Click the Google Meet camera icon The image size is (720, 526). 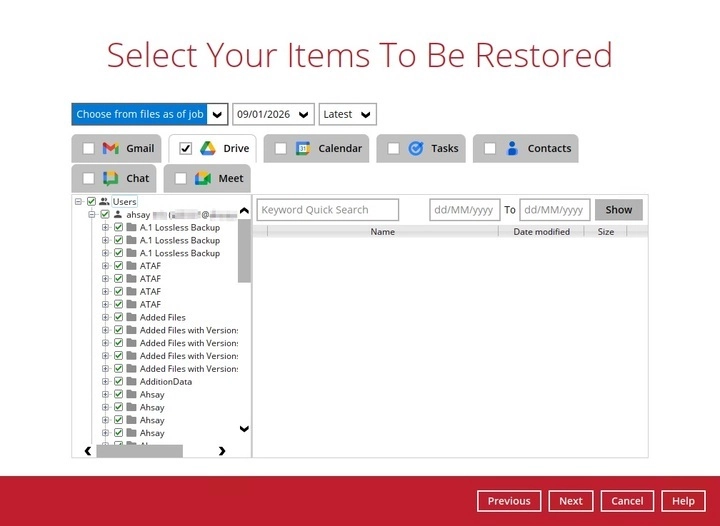pyautogui.click(x=203, y=179)
